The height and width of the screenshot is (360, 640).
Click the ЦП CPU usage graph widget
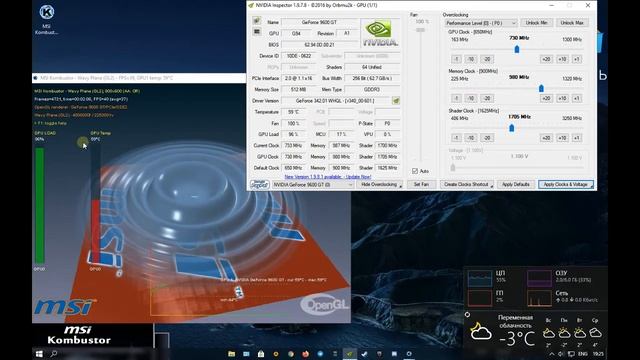(480, 278)
